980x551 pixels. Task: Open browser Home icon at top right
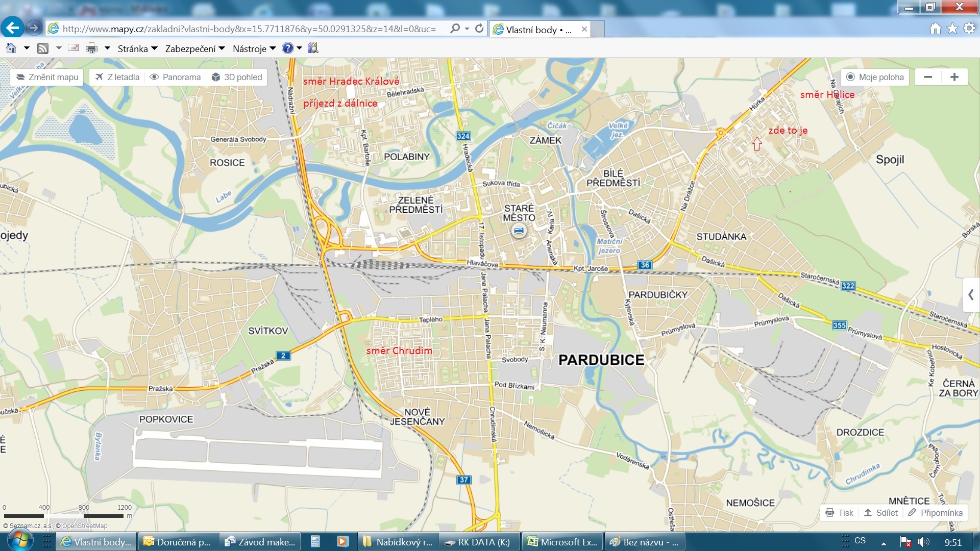[x=935, y=29]
